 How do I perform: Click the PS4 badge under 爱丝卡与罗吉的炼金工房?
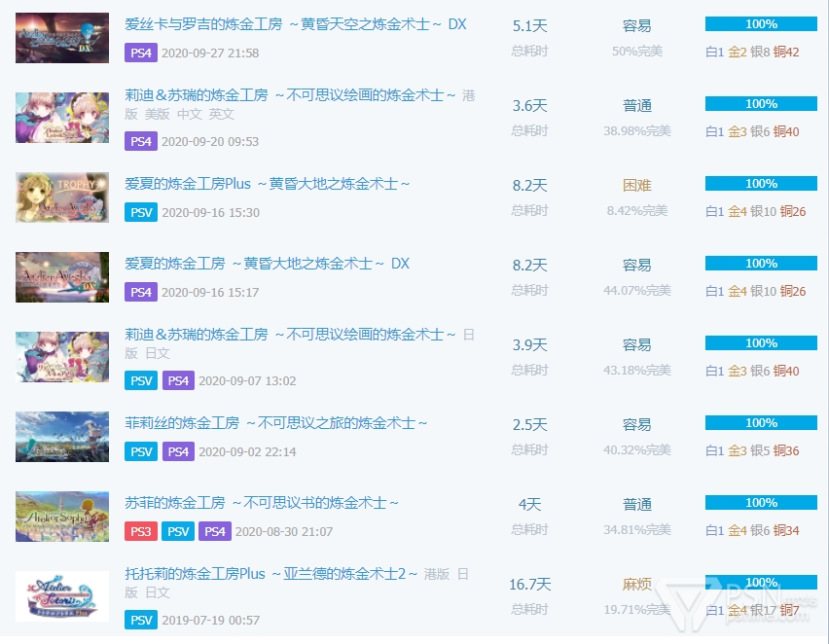pyautogui.click(x=141, y=53)
